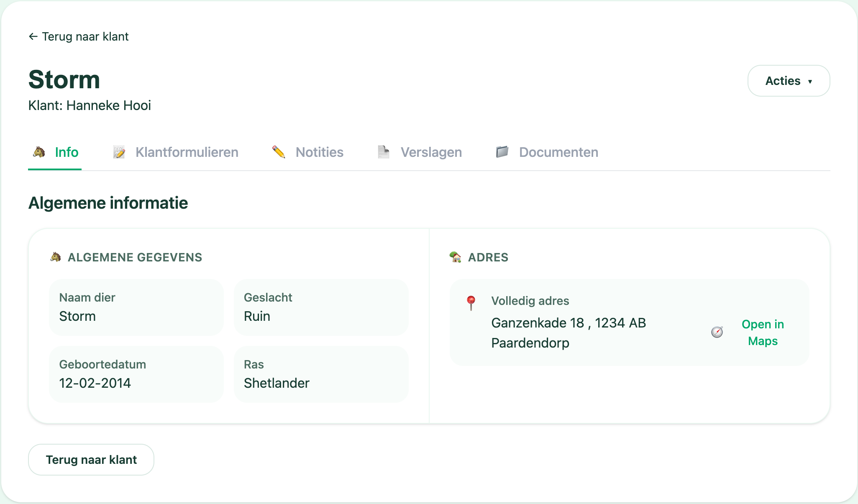Show the Documenten tab
This screenshot has width=858, height=504.
[547, 152]
